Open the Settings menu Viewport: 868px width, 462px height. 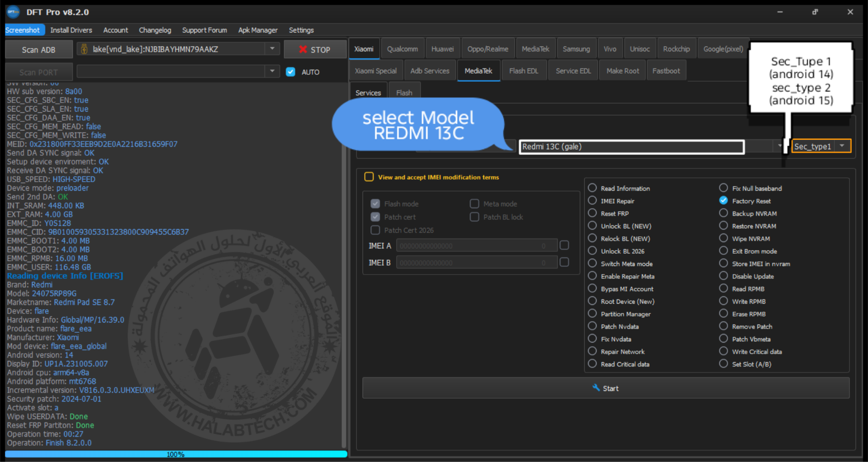[301, 30]
